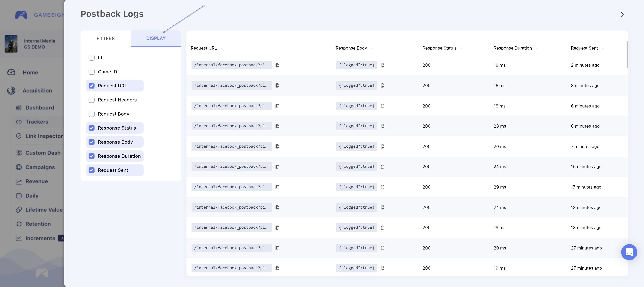This screenshot has width=644, height=287.
Task: Click the Gamesight logo icon
Action: click(21, 15)
